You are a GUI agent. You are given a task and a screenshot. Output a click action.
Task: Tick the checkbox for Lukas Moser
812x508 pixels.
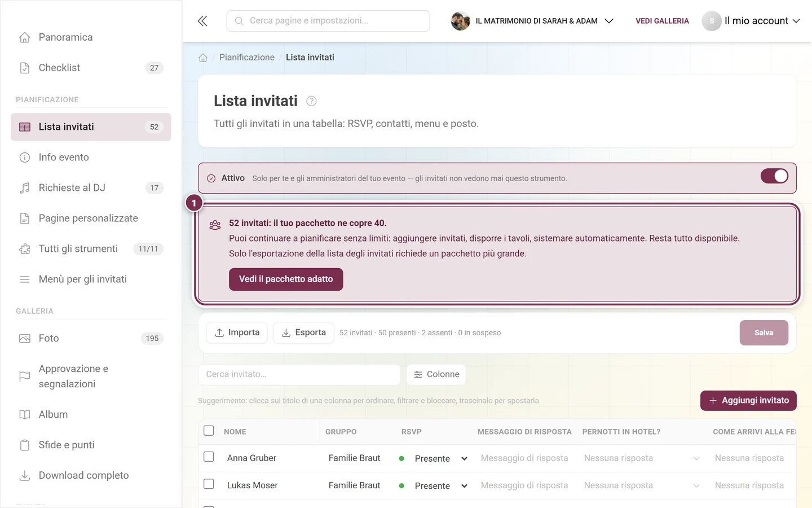pyautogui.click(x=209, y=484)
